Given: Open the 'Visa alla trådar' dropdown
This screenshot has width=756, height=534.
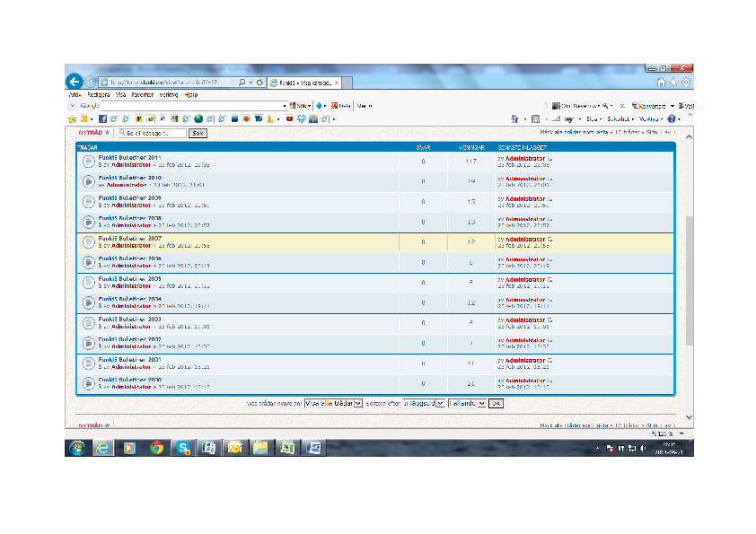Looking at the screenshot, I should (333, 403).
